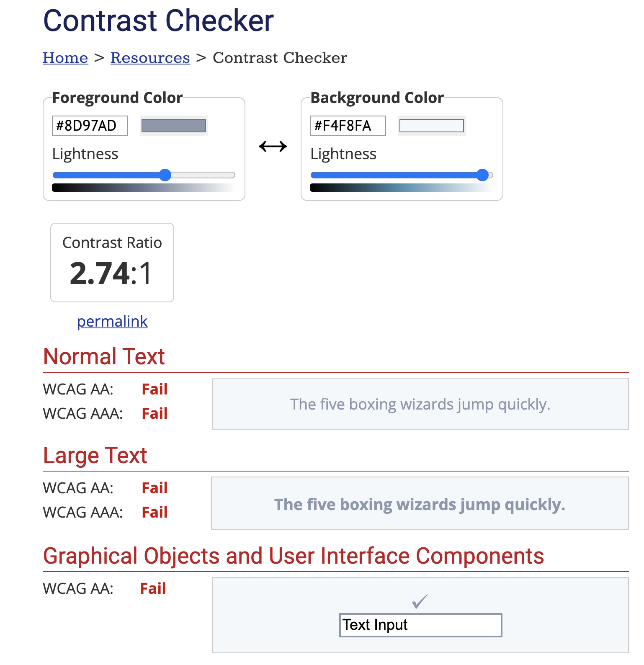Focus the Background Color hex input field

point(348,126)
